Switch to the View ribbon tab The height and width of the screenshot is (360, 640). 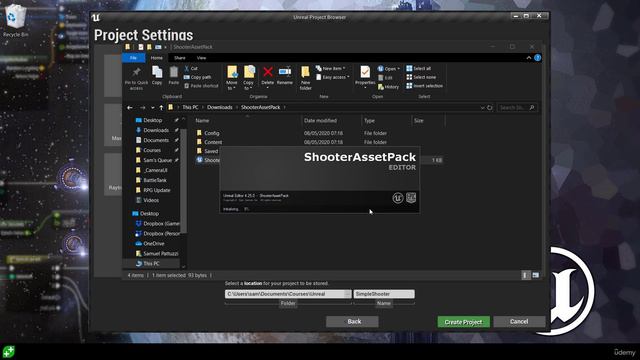click(x=201, y=58)
